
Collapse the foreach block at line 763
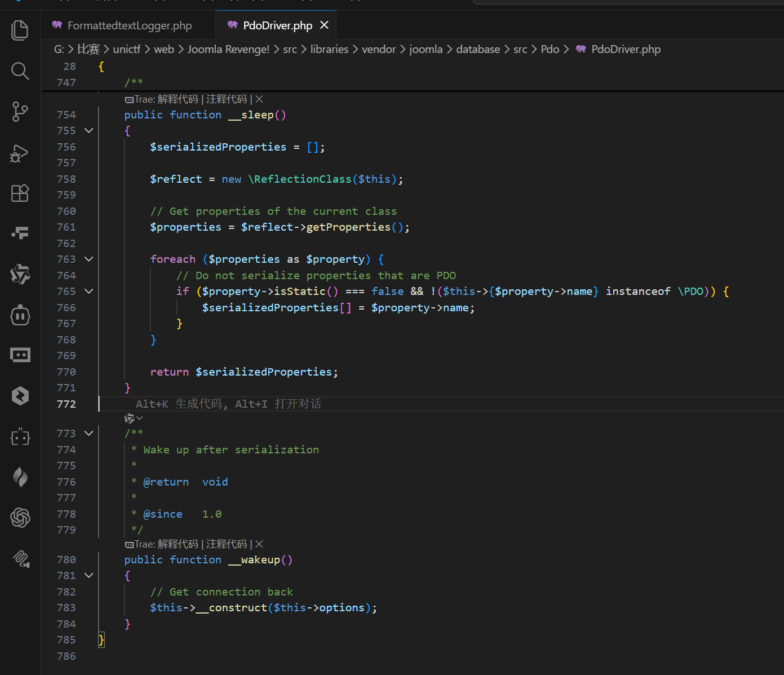point(88,259)
